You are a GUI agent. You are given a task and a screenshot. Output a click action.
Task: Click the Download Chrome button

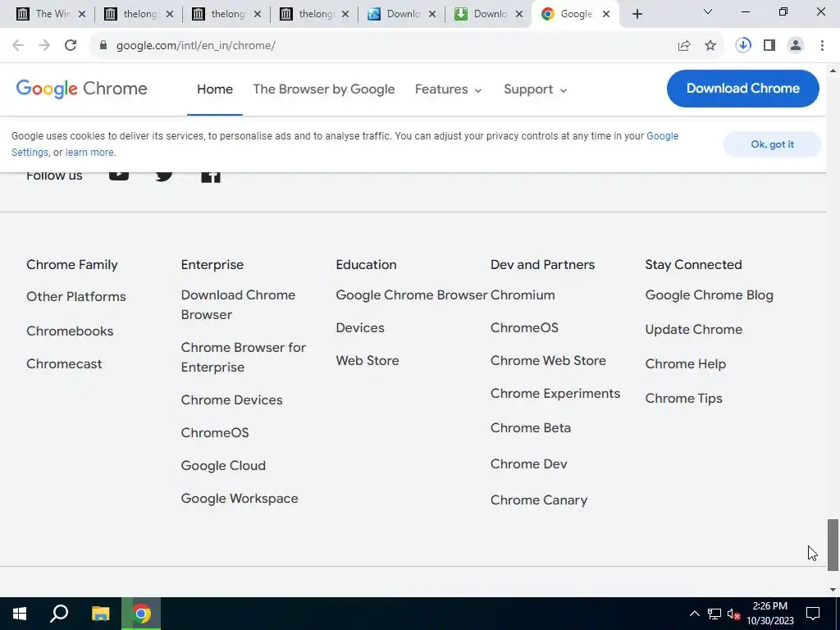click(743, 89)
